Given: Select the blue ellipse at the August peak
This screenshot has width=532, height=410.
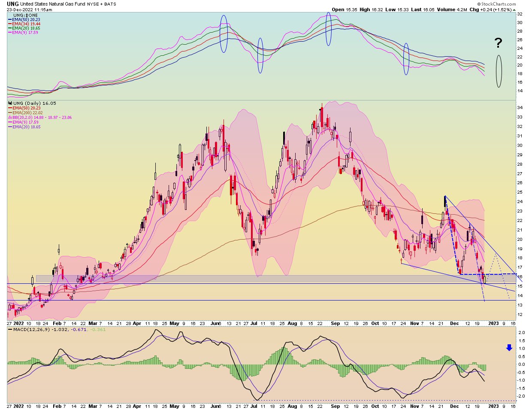Looking at the screenshot, I should click(x=328, y=29).
